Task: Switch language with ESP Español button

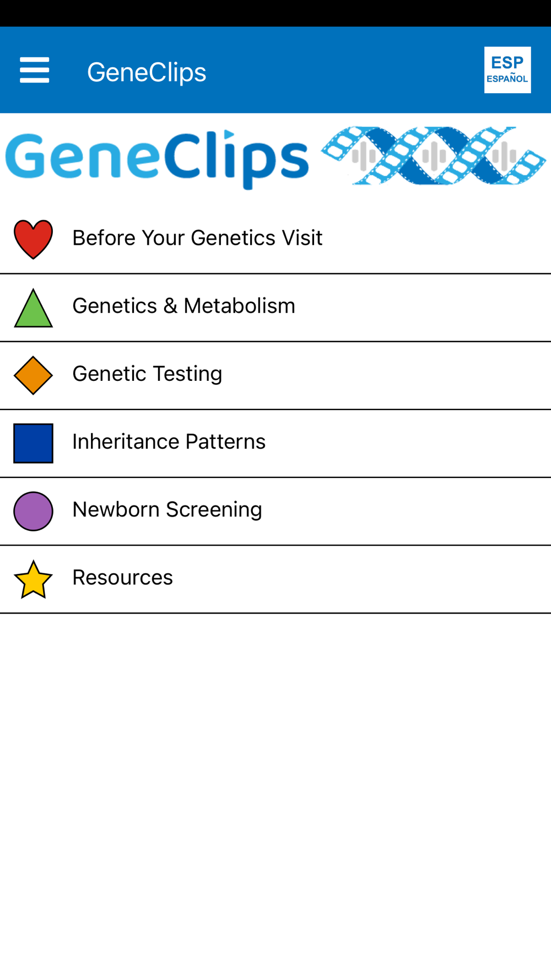Action: click(x=507, y=70)
